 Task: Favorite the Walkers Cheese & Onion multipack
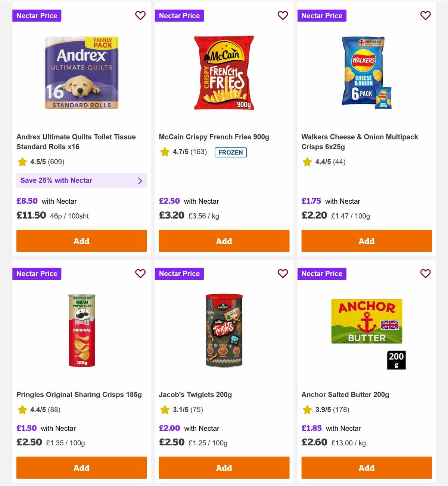pyautogui.click(x=425, y=15)
